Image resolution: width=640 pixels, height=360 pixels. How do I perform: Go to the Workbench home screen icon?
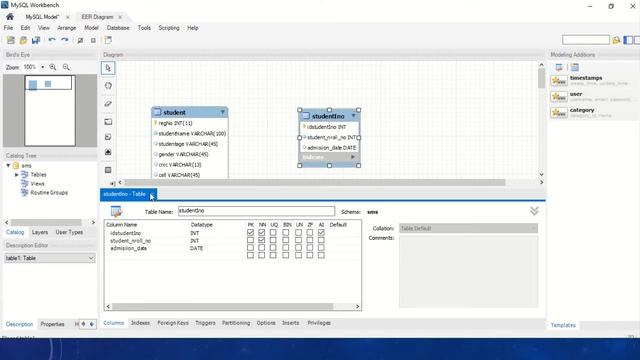pos(10,17)
